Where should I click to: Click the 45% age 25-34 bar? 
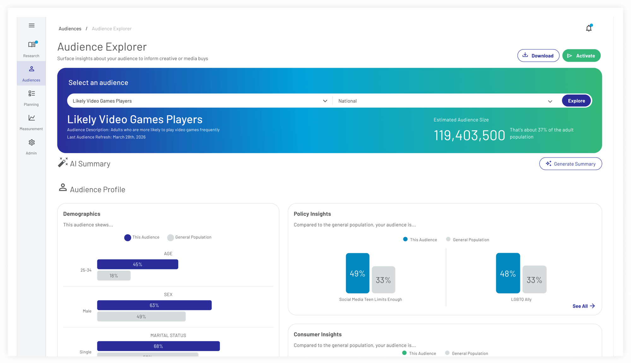click(x=138, y=264)
